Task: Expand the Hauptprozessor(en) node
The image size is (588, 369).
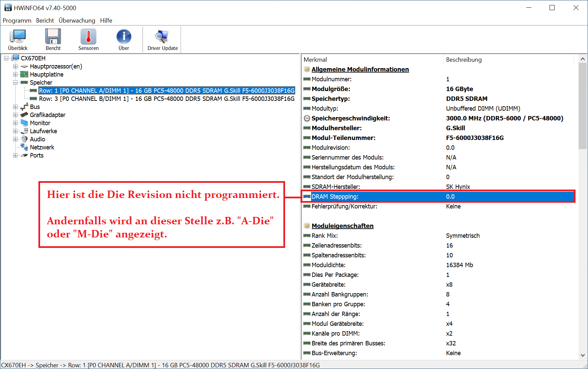Action: coord(15,66)
